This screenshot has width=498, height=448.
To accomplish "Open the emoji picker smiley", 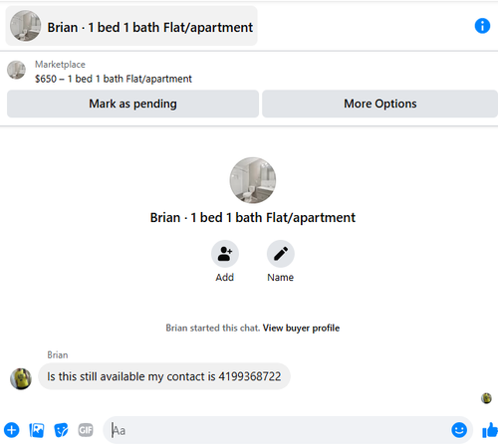I will pos(459,430).
